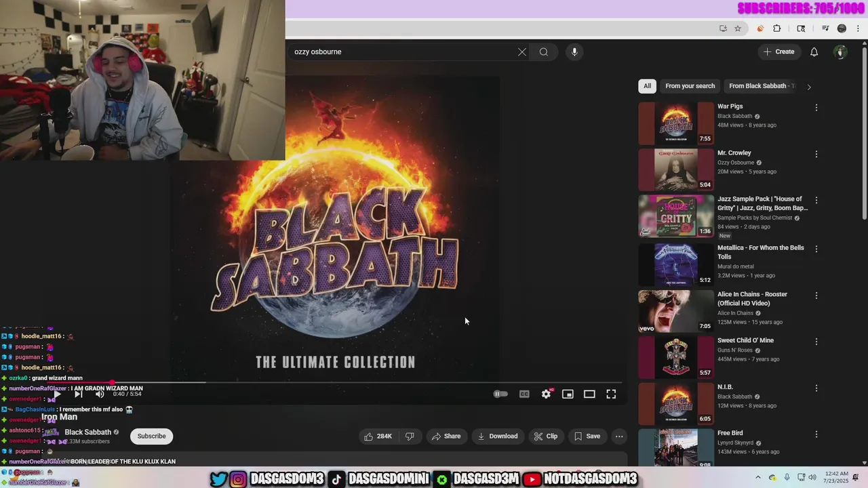
Task: Click the magnifying glass search button
Action: (x=544, y=52)
